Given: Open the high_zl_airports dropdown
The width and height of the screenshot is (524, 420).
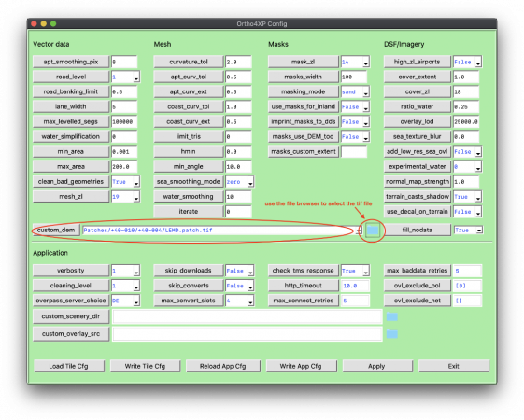Looking at the screenshot, I should click(478, 63).
